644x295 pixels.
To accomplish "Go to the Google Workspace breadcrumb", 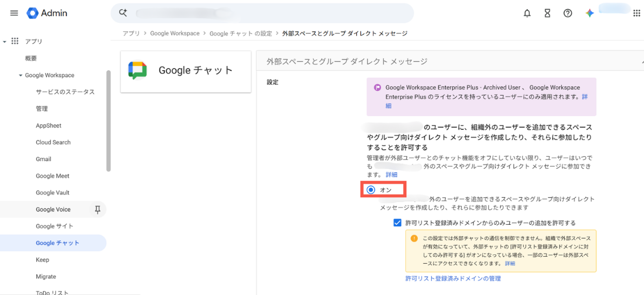I will [x=175, y=33].
